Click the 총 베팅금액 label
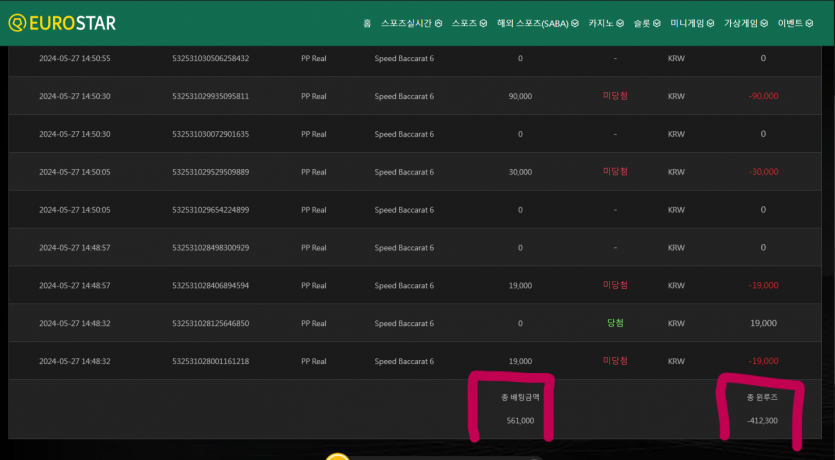The width and height of the screenshot is (835, 460). tap(520, 397)
